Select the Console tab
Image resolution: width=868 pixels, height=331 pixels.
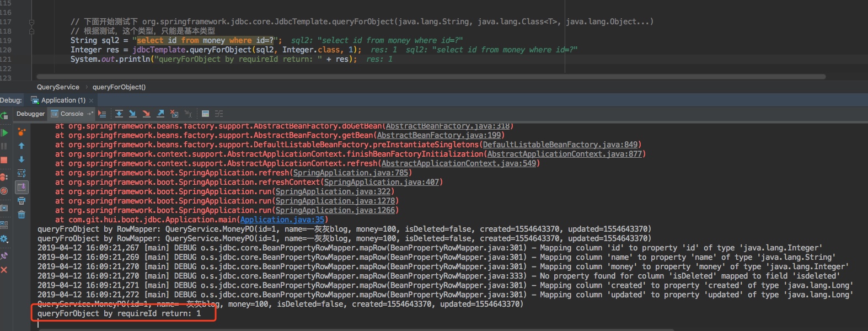[x=71, y=114]
